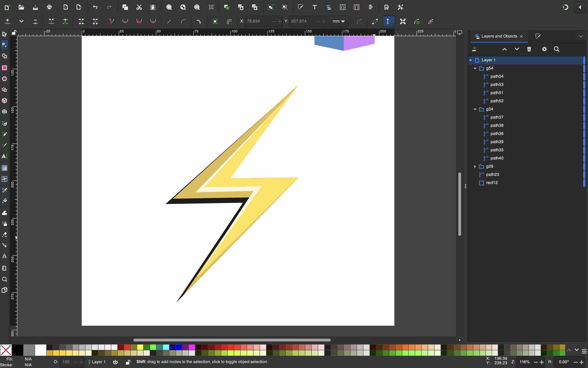This screenshot has height=368, width=588.
Task: Select the Eraser tool
Action: [4, 235]
